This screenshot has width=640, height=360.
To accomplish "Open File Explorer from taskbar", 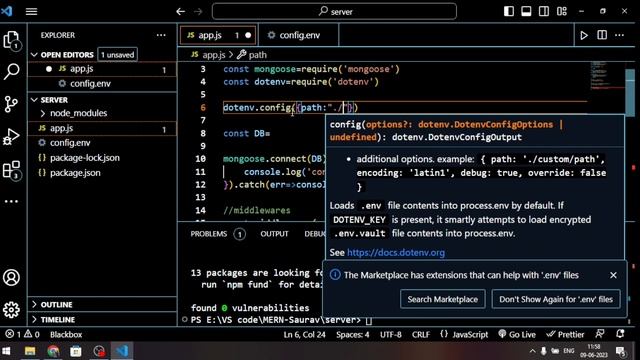I will click(30, 351).
